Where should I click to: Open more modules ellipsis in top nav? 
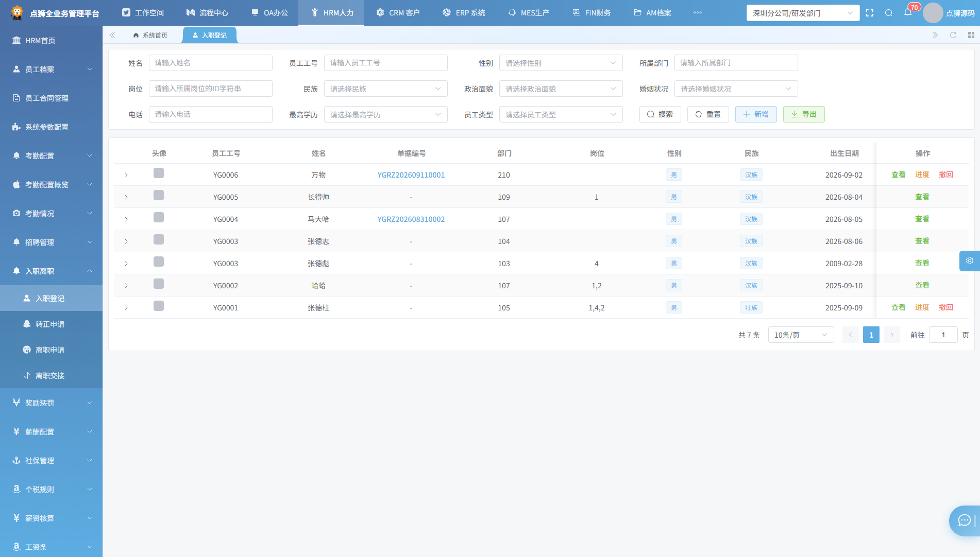[x=698, y=12]
